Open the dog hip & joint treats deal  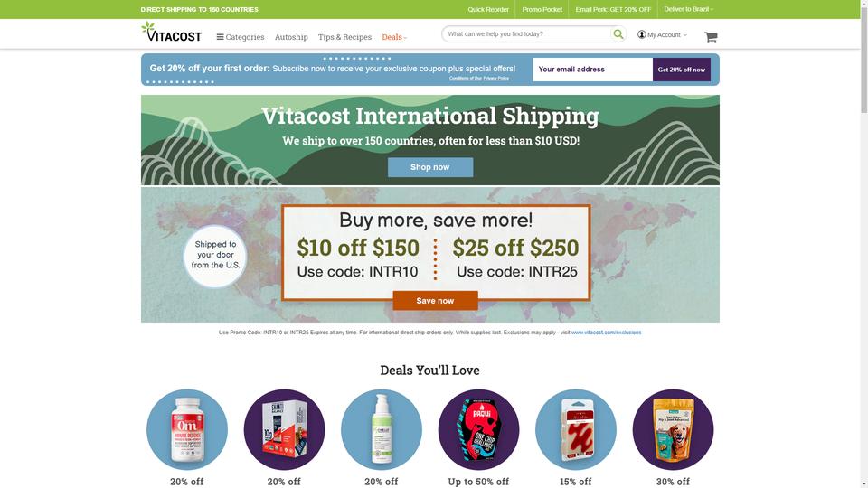pos(673,429)
